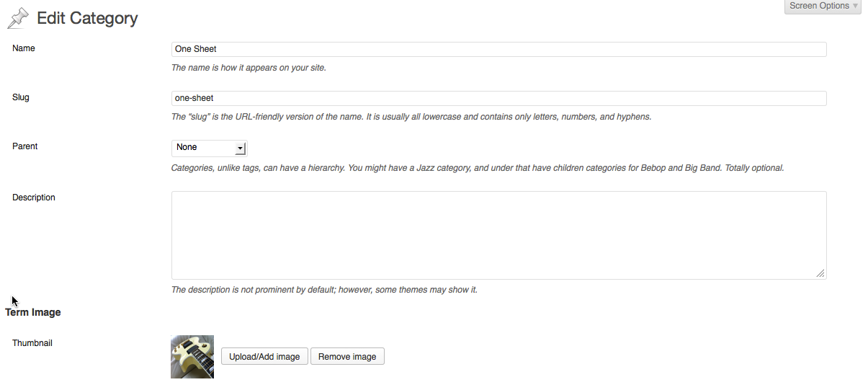Click the Description field label
Viewport: 868px width, 390px height.
(34, 198)
